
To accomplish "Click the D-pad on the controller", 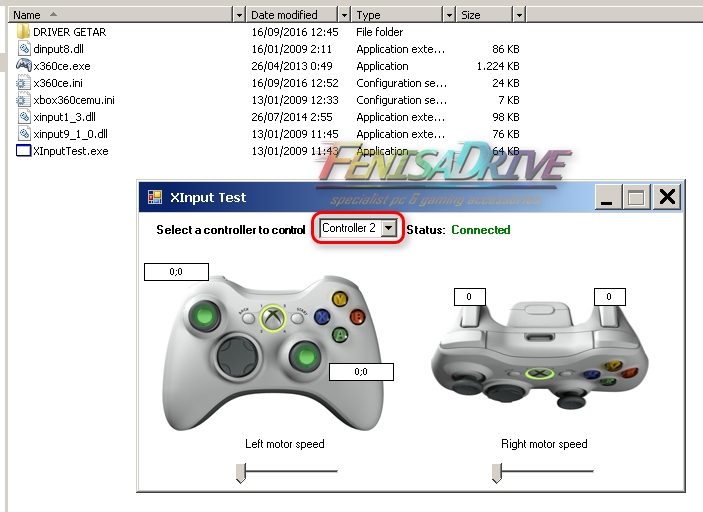I will coord(237,356).
